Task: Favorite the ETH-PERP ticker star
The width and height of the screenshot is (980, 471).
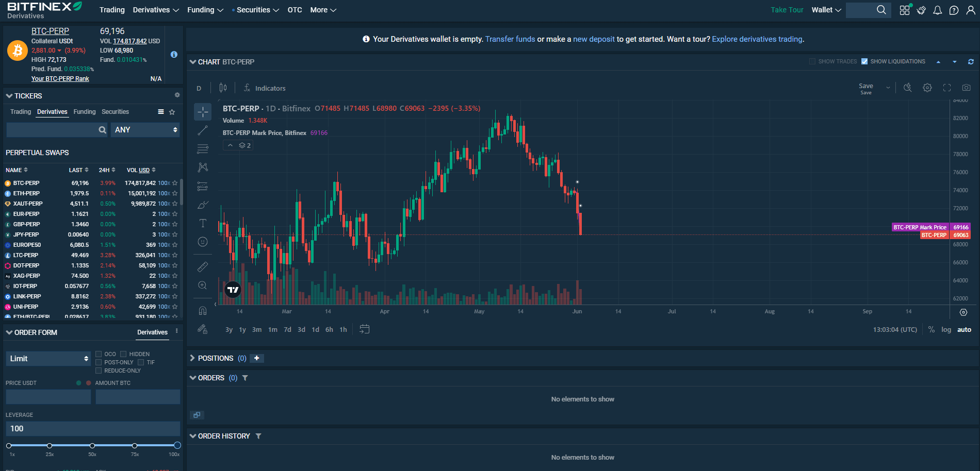Action: pos(175,193)
